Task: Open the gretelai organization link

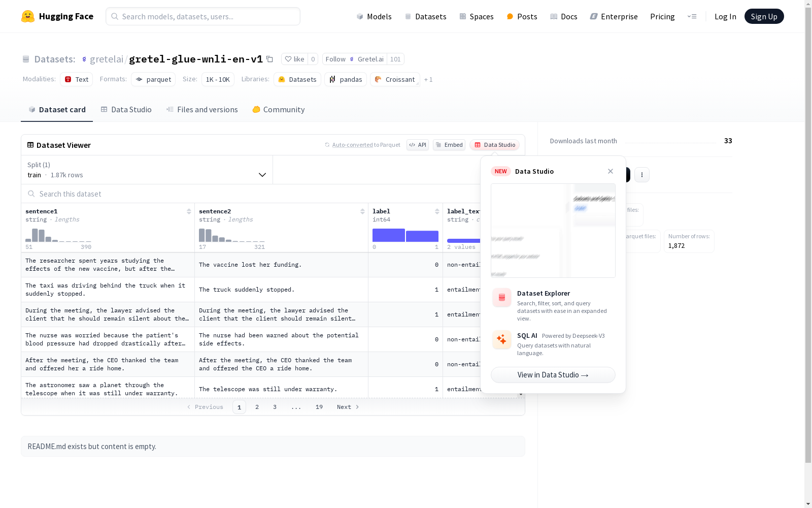Action: [107, 59]
